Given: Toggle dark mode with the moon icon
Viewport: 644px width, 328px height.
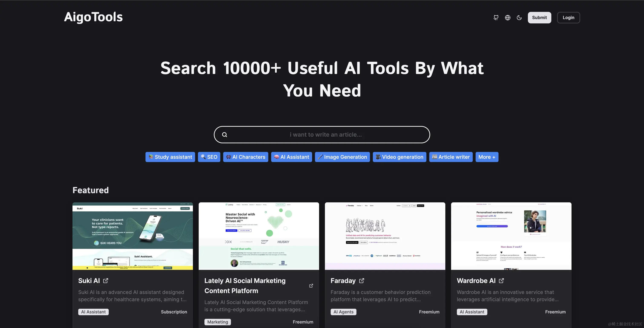Looking at the screenshot, I should click(x=519, y=17).
